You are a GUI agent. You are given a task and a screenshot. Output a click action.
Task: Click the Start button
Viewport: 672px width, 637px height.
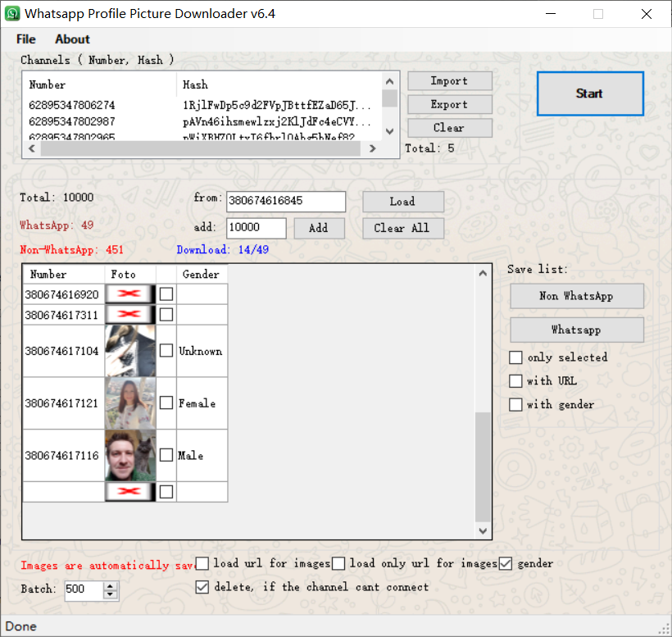tap(590, 93)
